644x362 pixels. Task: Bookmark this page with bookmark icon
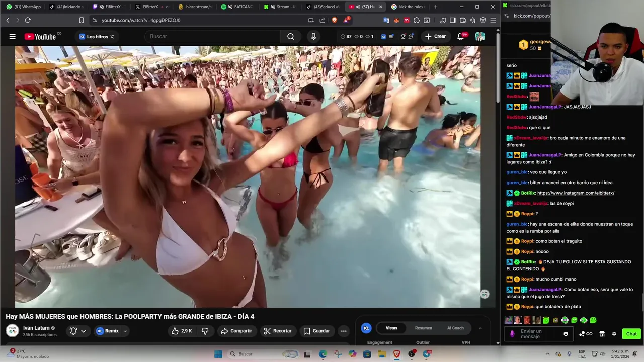82,20
